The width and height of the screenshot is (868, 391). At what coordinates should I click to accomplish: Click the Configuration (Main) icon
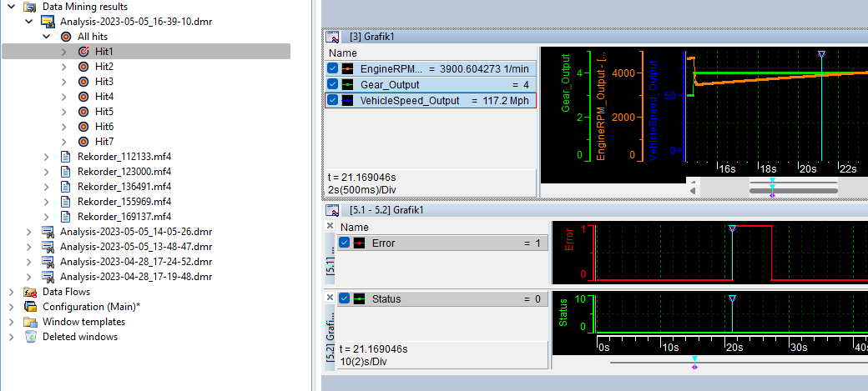[x=30, y=307]
